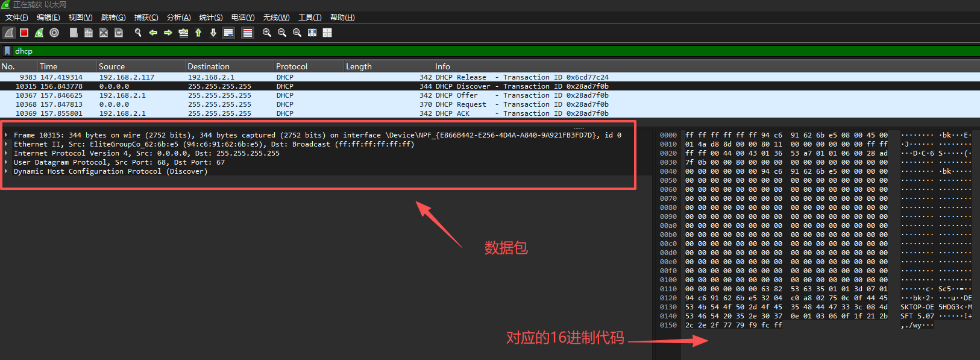
Task: Restart the current capture
Action: pyautogui.click(x=39, y=33)
